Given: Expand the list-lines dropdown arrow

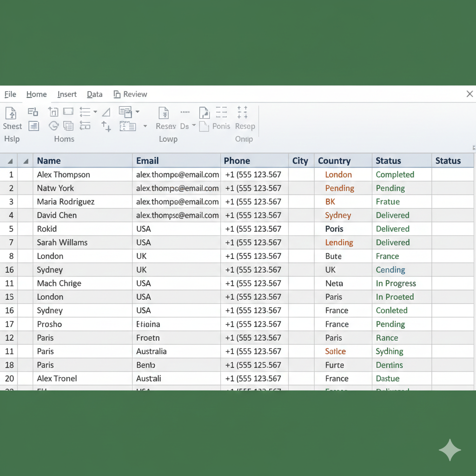Looking at the screenshot, I should pyautogui.click(x=95, y=112).
